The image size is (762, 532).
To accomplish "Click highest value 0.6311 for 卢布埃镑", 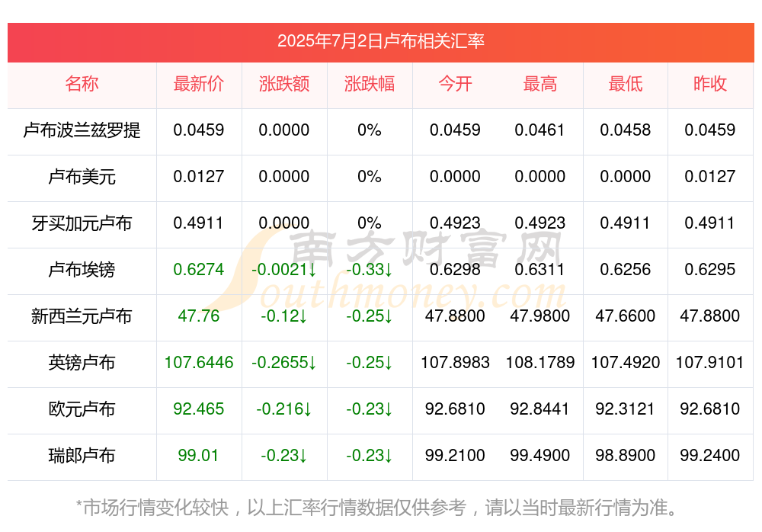I will pos(540,269).
